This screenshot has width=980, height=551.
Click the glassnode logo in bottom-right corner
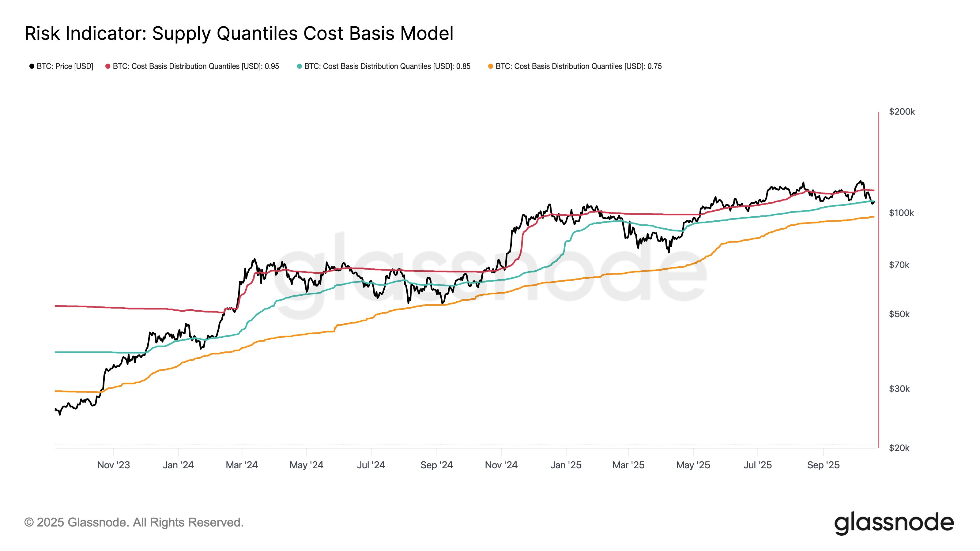click(x=894, y=523)
